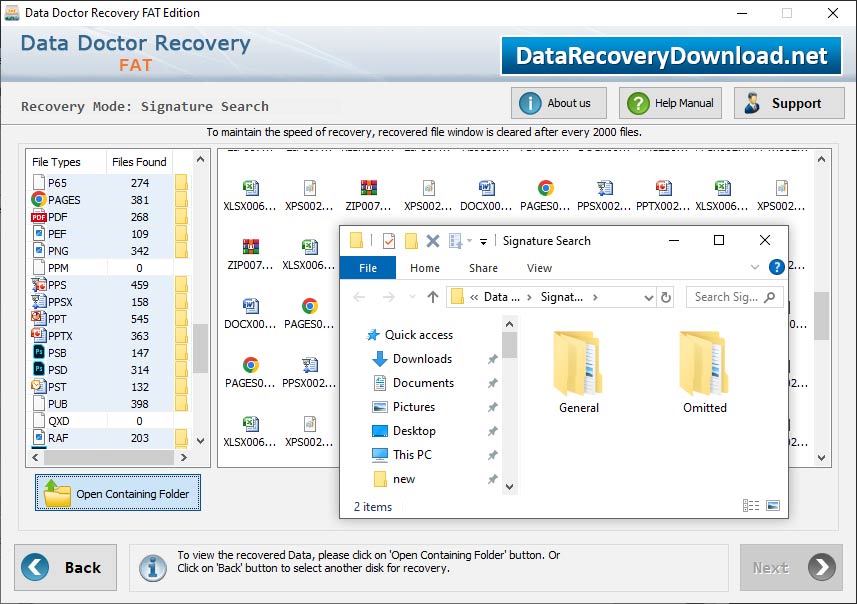
Task: Click the PPM row with 0 files
Action: 109,268
